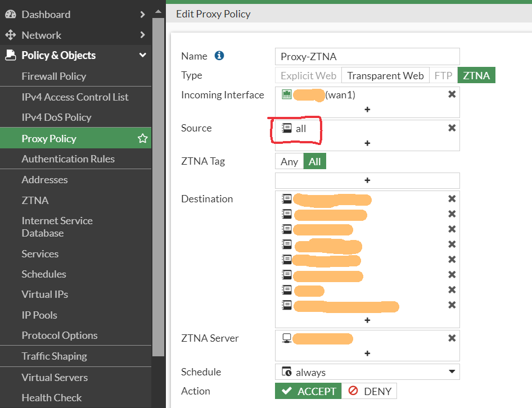Select the ZTNA proxy type
The height and width of the screenshot is (408, 532).
pyautogui.click(x=476, y=75)
